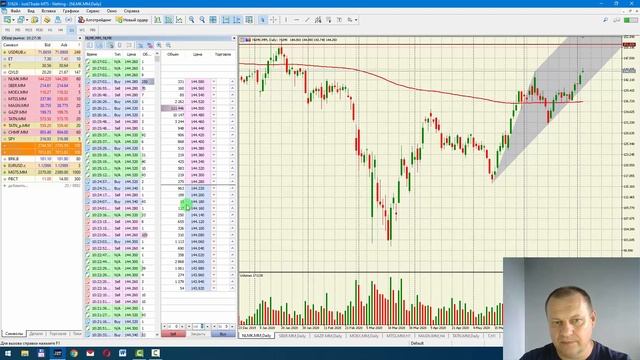640x360 pixels.
Task: Select GAZP.MM row in Market Watch
Action: click(42, 112)
